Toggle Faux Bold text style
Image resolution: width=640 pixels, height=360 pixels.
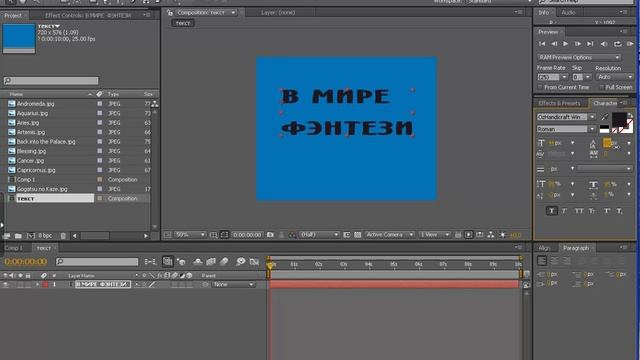pos(551,211)
